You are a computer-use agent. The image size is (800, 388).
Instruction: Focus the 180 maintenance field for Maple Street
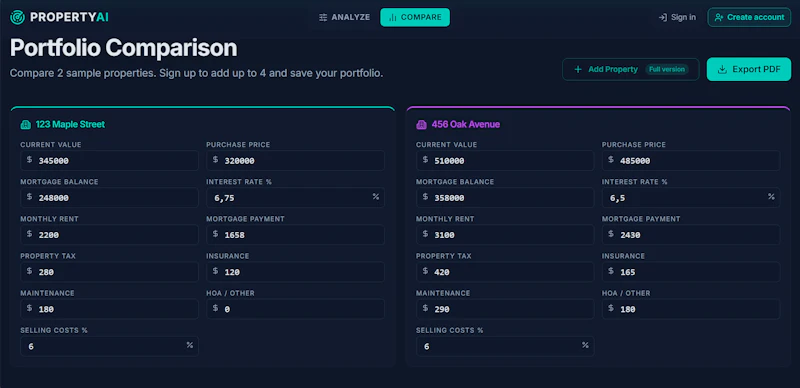(109, 309)
